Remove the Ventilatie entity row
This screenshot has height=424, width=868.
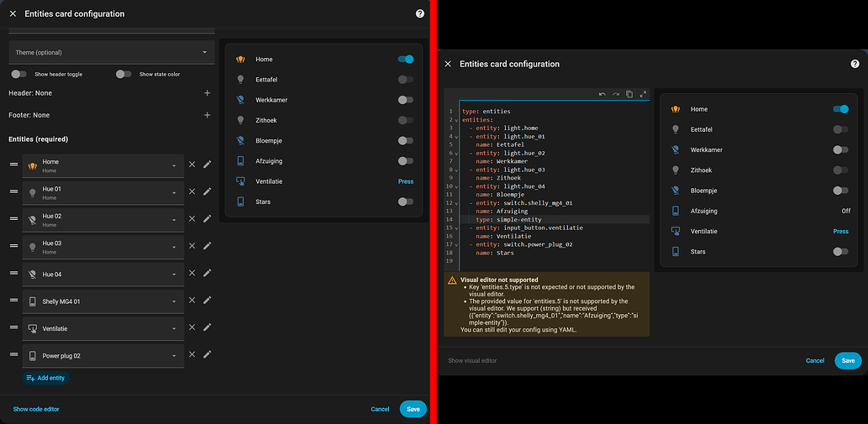192,327
